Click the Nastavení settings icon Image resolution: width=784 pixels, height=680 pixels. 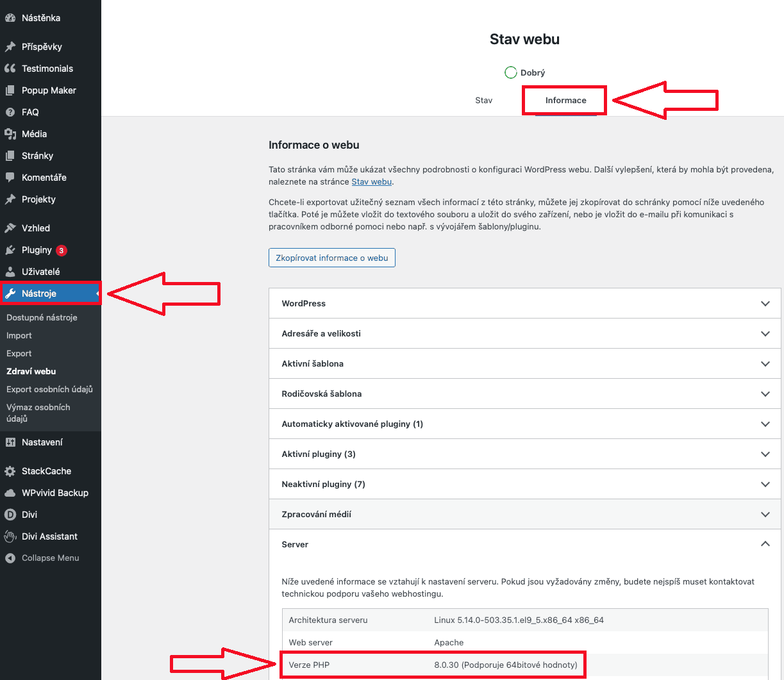click(10, 442)
